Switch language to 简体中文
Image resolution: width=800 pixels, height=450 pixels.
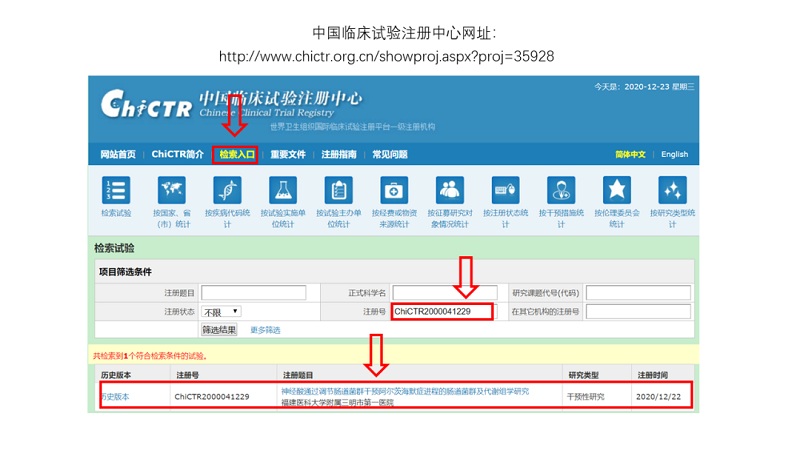pyautogui.click(x=630, y=155)
